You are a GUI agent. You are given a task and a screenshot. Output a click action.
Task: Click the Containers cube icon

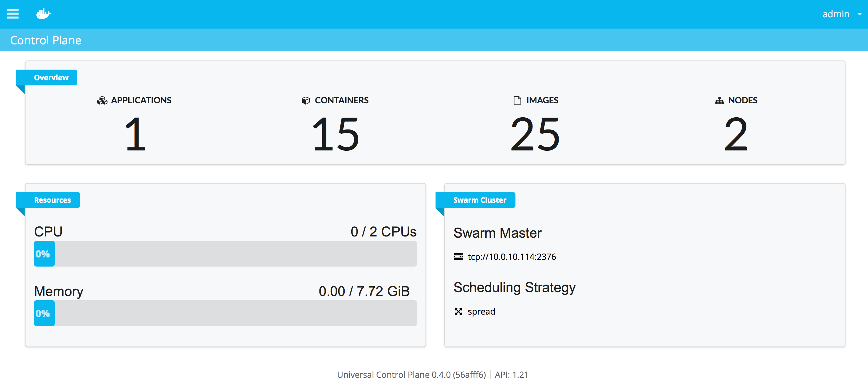(x=306, y=101)
